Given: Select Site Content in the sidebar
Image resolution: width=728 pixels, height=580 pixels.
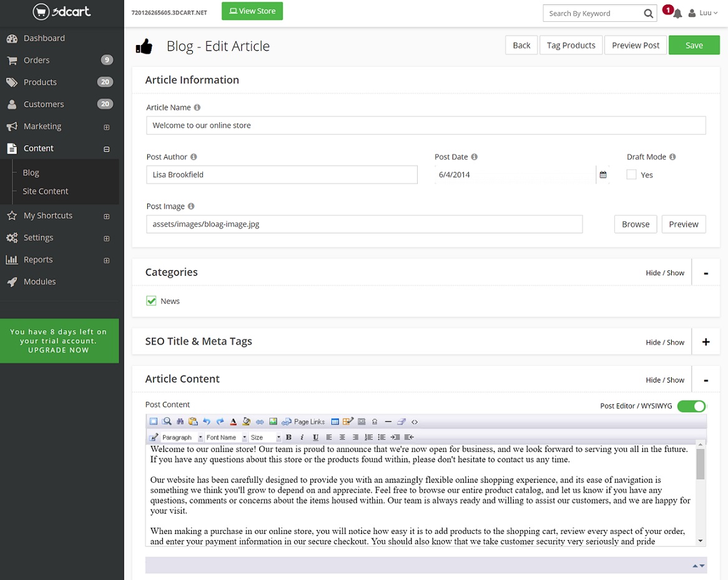Looking at the screenshot, I should click(x=46, y=191).
